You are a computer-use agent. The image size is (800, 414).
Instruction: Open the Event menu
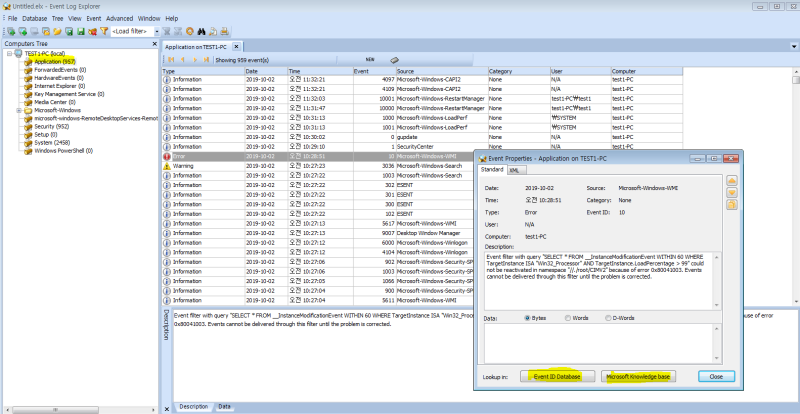tap(93, 18)
